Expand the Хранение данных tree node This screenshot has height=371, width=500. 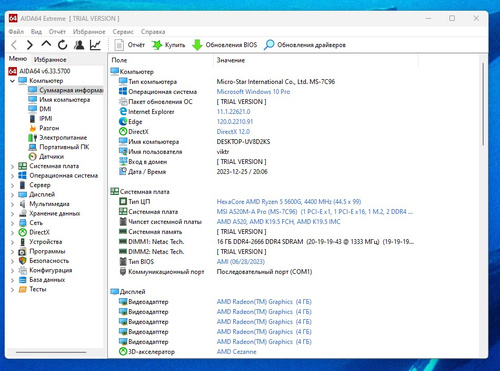[12, 214]
